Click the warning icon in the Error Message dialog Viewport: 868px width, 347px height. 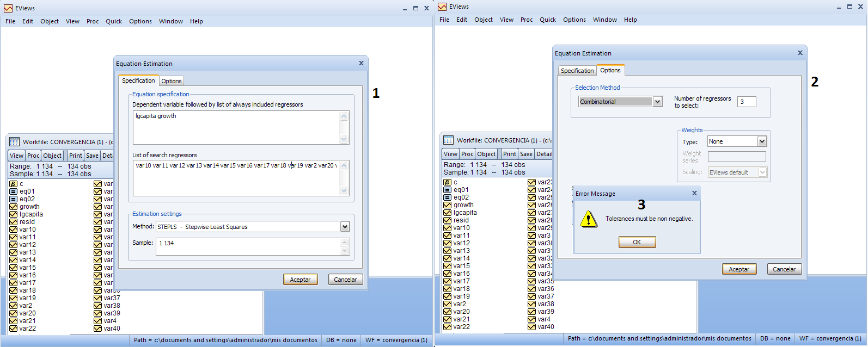point(589,219)
